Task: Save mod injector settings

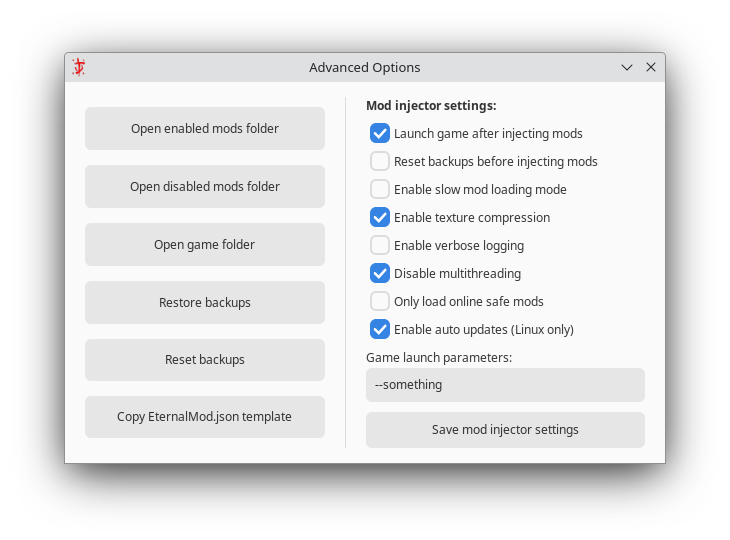Action: tap(505, 430)
